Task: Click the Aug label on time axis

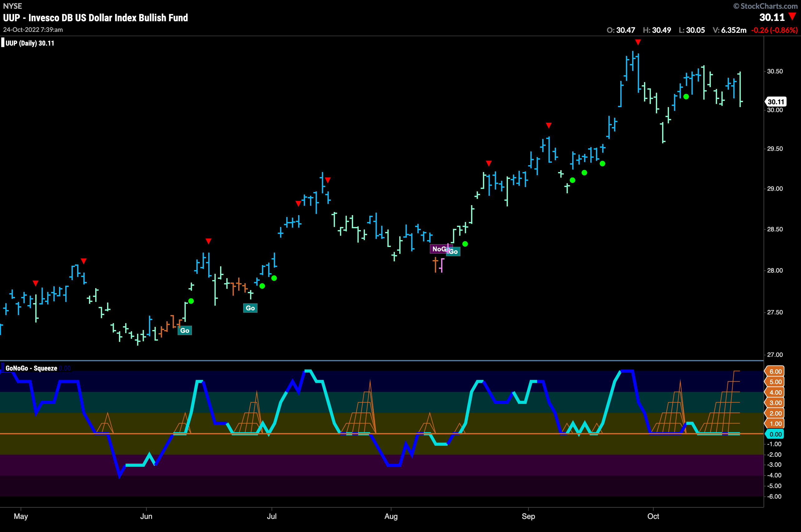Action: 391,516
